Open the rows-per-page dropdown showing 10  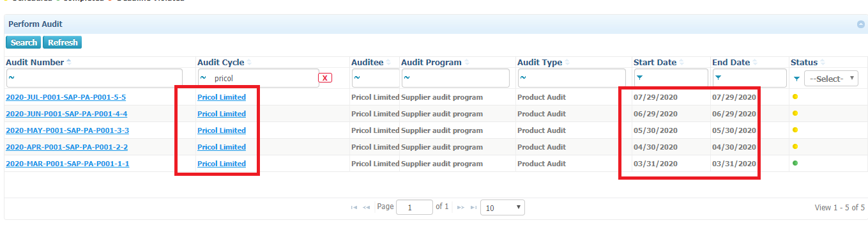click(x=502, y=208)
